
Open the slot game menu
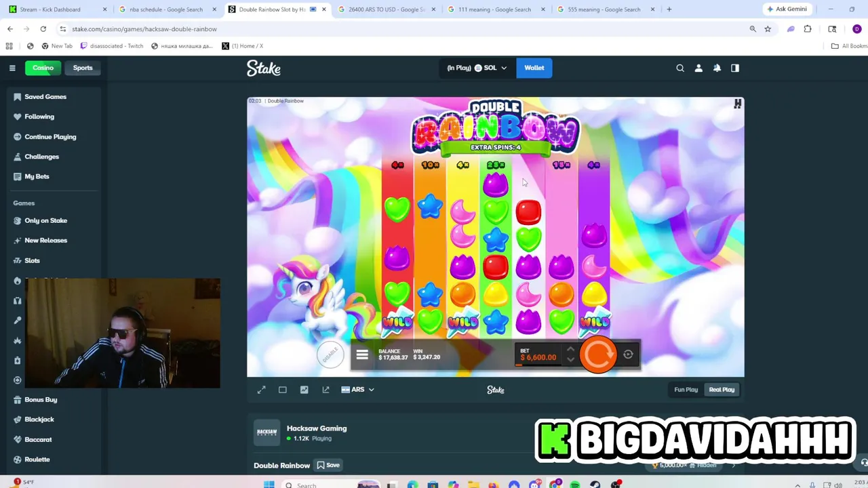coord(362,354)
